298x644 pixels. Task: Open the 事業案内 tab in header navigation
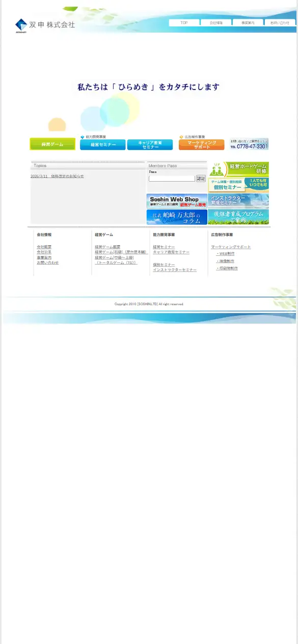[248, 22]
